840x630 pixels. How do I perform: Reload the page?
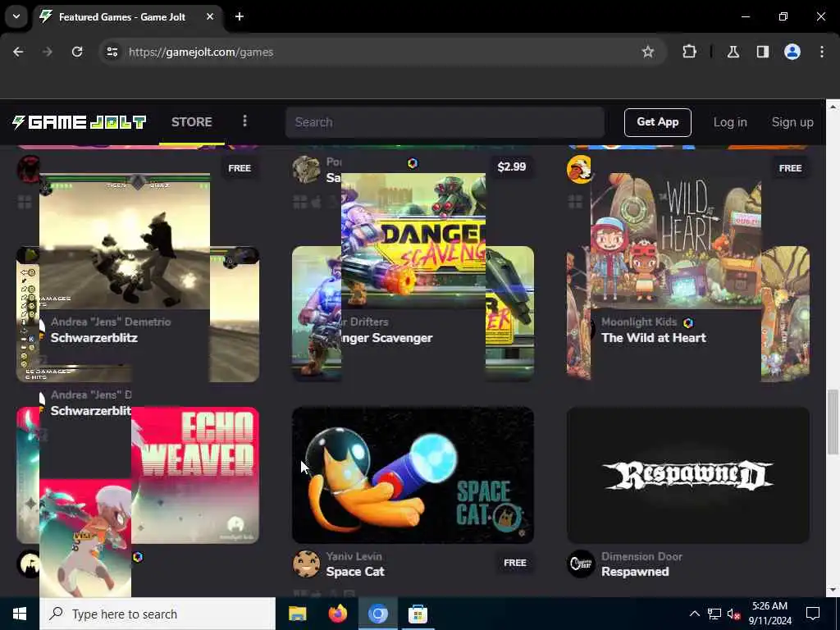[x=77, y=52]
